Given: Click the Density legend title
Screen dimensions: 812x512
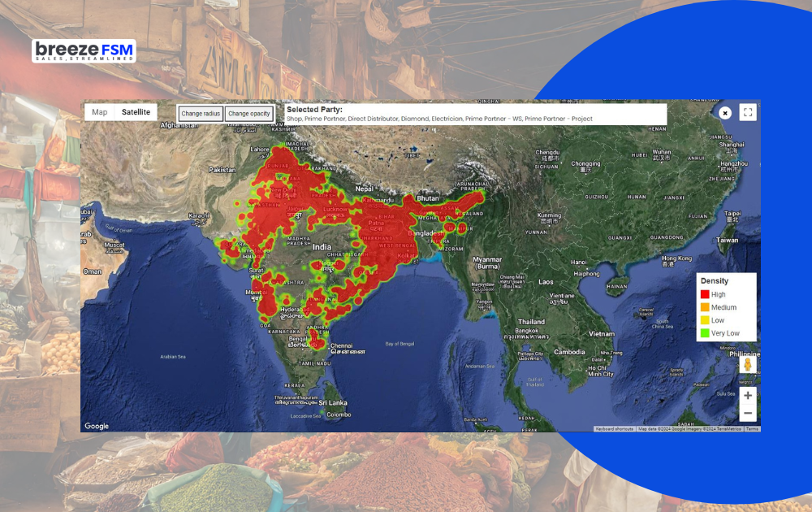Looking at the screenshot, I should pos(715,281).
